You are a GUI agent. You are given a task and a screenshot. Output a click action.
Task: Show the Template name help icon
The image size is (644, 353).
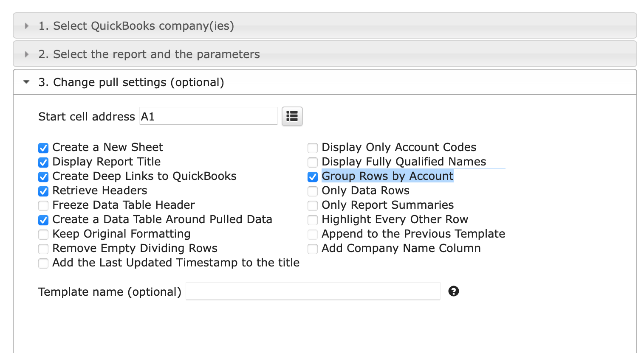coord(454,291)
